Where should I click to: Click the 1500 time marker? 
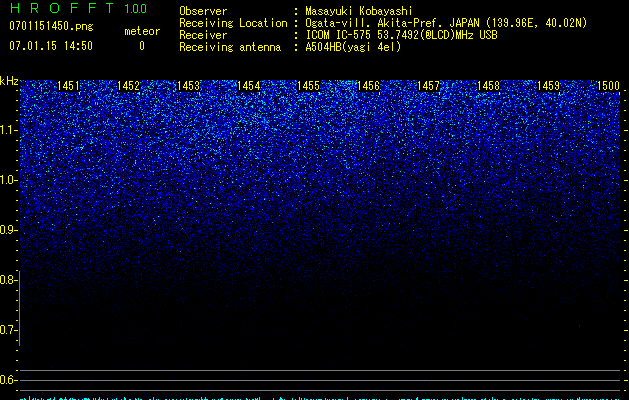[608, 86]
